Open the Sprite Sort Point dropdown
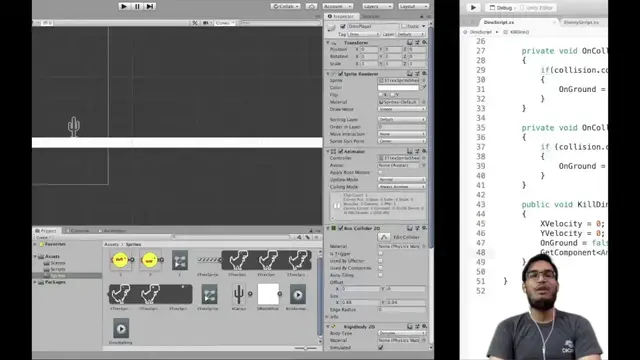 [402, 141]
